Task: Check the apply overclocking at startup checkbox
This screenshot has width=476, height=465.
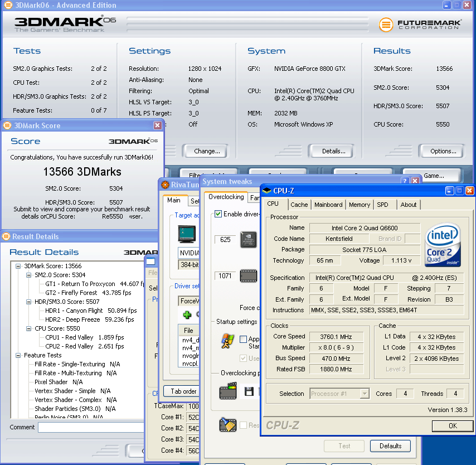Action: [243, 339]
